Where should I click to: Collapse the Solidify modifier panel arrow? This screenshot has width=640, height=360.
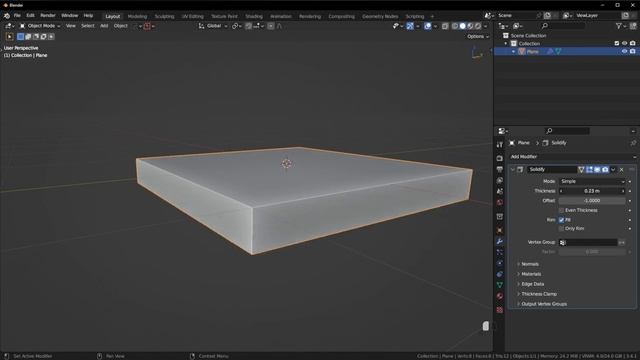pyautogui.click(x=513, y=169)
